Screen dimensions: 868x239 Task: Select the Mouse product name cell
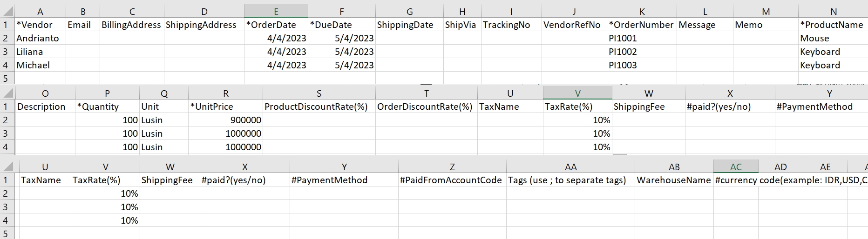(x=833, y=38)
